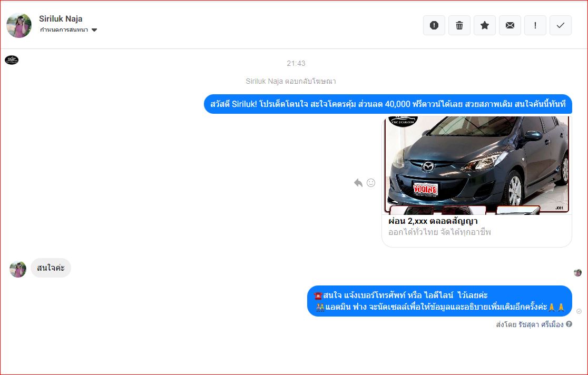This screenshot has height=375, width=588.
Task: Flag conversation with exclamation mark button
Action: click(535, 25)
